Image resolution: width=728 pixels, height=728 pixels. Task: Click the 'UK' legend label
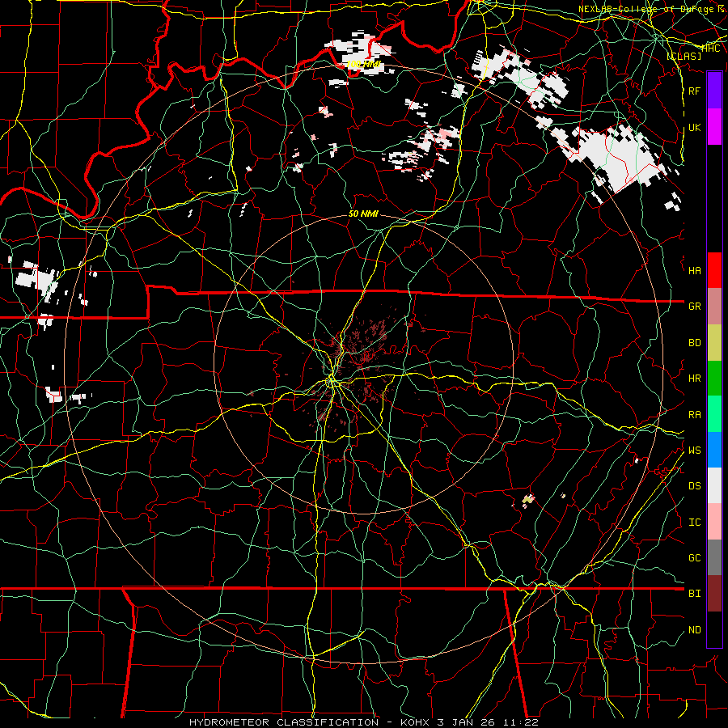coord(694,127)
